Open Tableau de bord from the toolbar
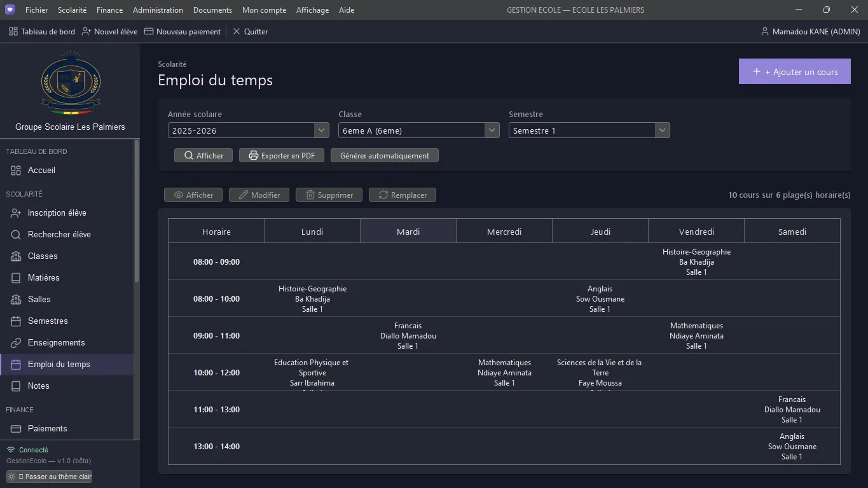Screen dimensions: 868x488 click(42, 31)
